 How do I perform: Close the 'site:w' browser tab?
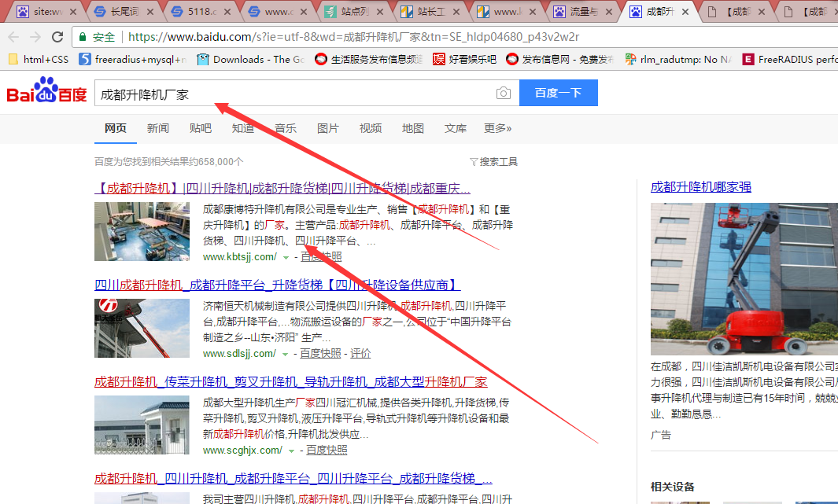click(x=73, y=11)
